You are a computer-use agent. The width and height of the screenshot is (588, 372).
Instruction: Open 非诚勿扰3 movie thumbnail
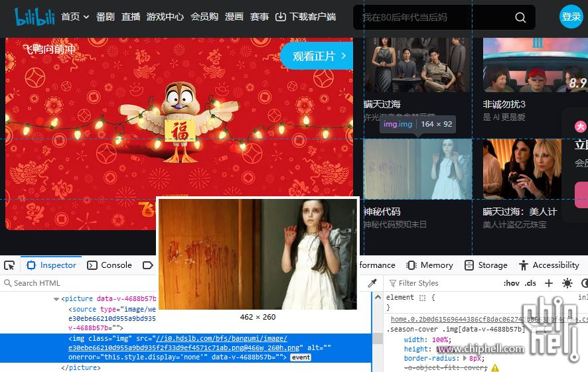[536, 65]
